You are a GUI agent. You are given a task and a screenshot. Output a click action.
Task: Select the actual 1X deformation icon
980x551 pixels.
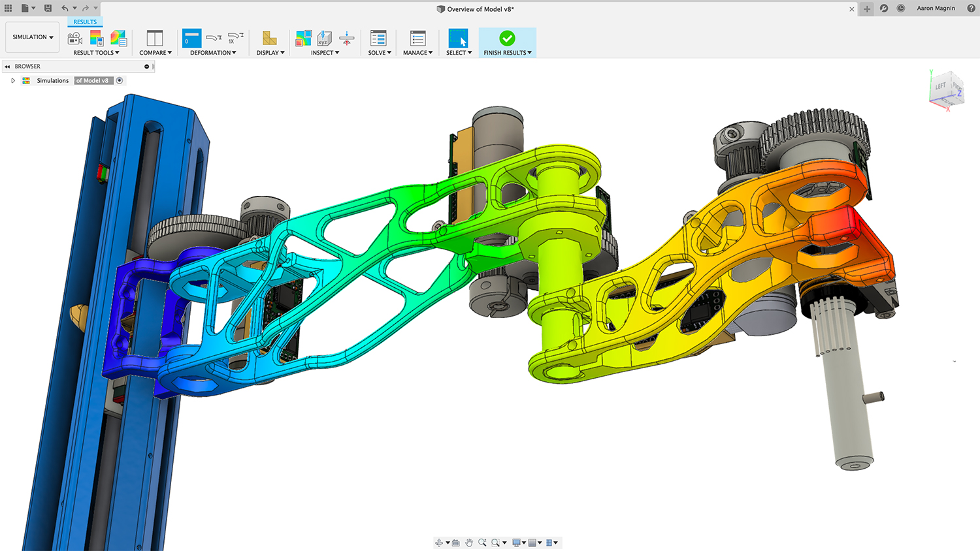[x=235, y=38]
